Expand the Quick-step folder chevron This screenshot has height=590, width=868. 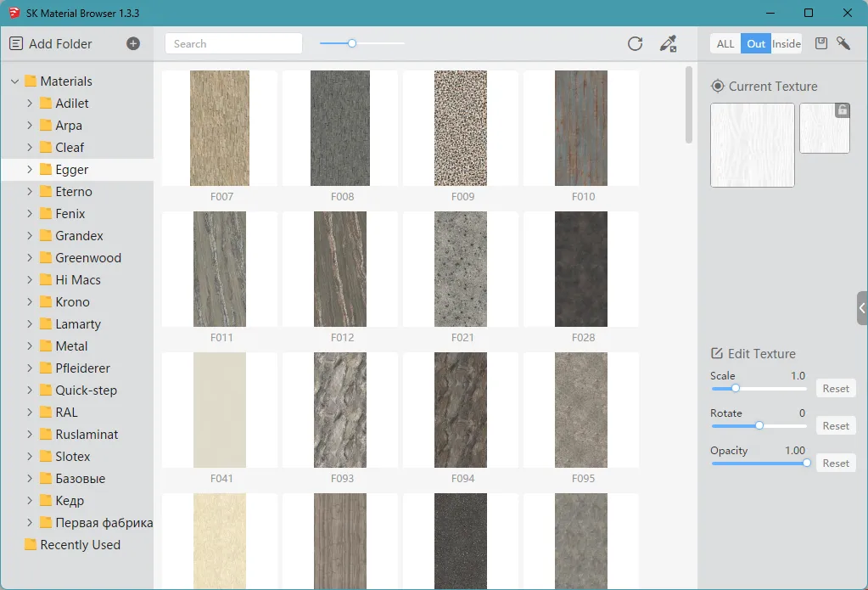point(30,391)
